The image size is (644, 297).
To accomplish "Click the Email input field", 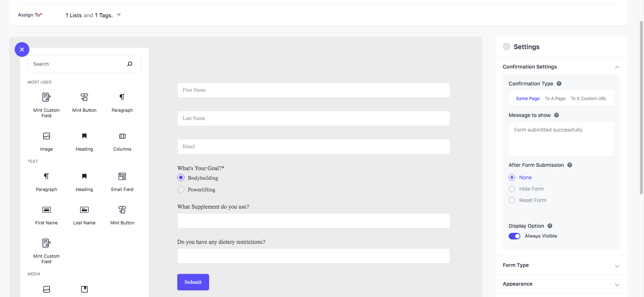I will [314, 147].
